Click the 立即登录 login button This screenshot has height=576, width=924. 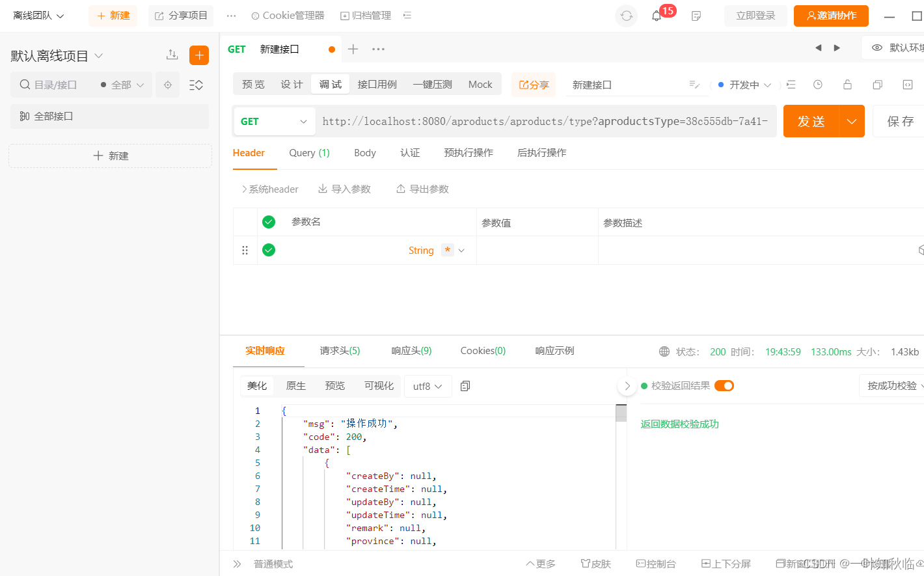[x=755, y=16]
